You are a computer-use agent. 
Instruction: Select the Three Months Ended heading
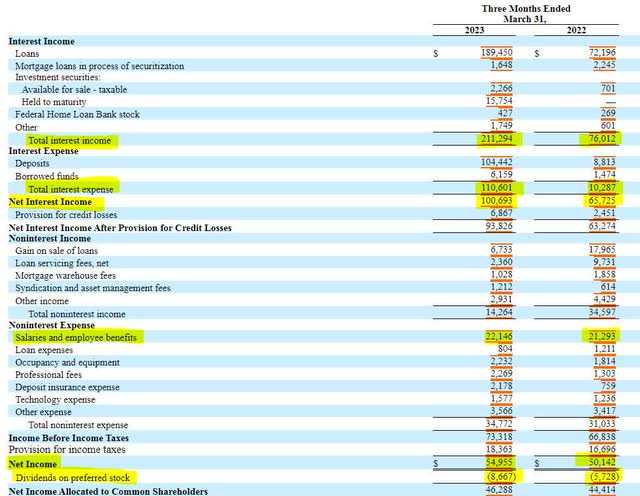click(x=526, y=9)
